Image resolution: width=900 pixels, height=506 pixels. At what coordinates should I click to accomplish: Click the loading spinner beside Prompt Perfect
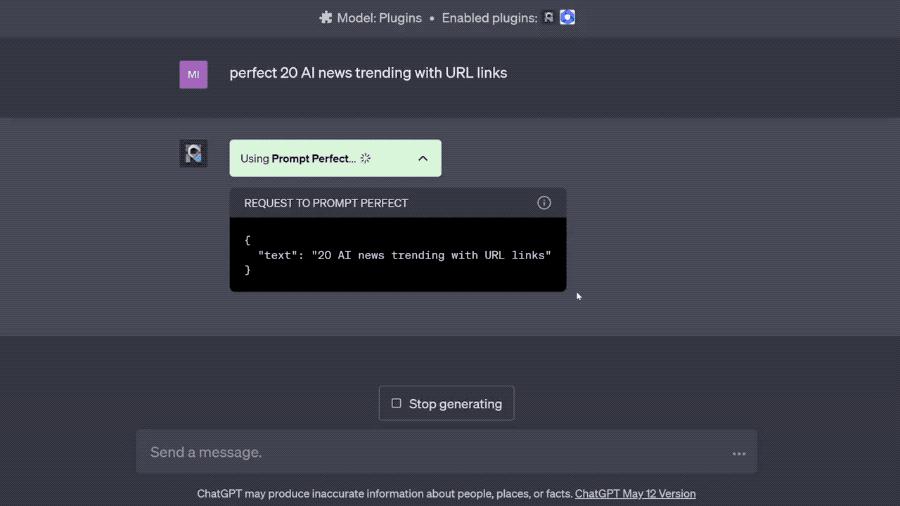tap(366, 158)
